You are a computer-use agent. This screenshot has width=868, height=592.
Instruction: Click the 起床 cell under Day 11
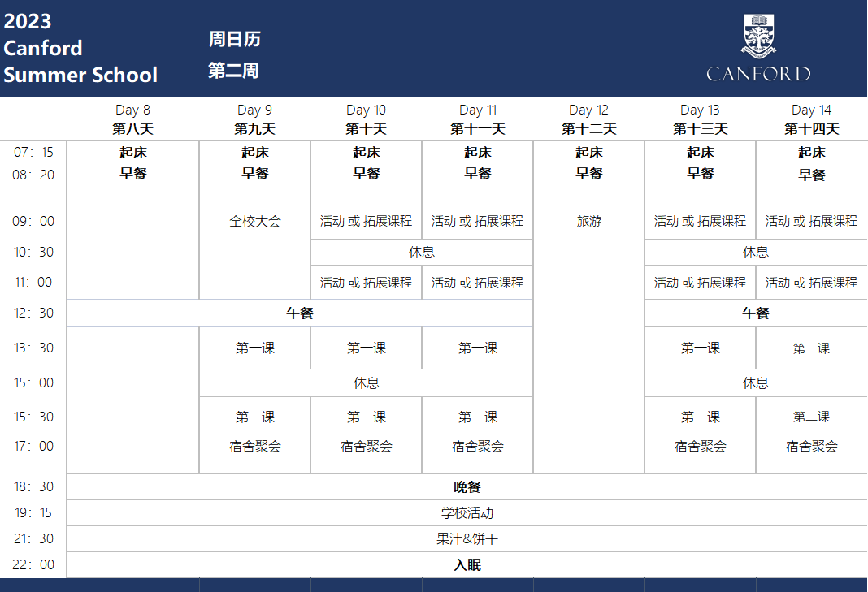click(x=477, y=153)
